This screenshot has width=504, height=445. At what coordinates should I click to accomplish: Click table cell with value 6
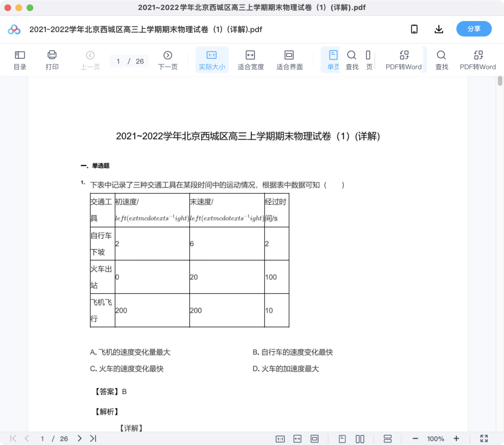coord(227,243)
